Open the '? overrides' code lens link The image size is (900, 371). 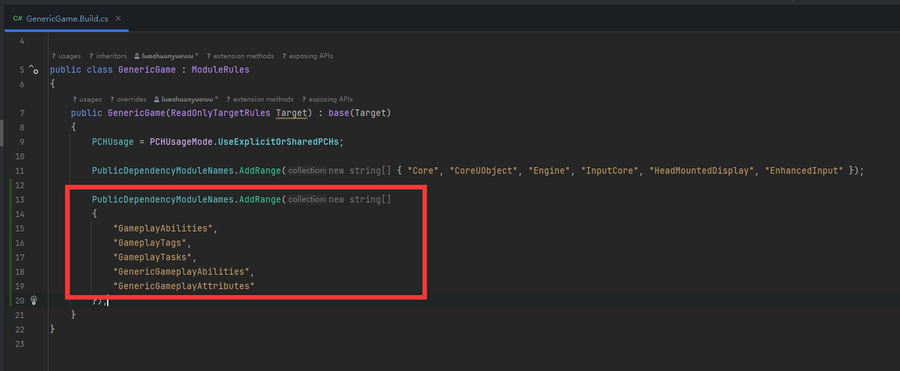coord(128,99)
